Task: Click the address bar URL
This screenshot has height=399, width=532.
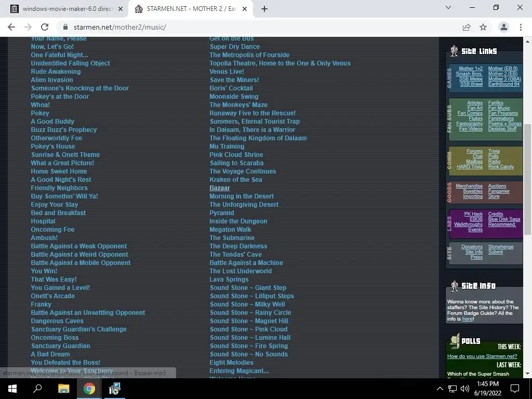Action: (120, 27)
